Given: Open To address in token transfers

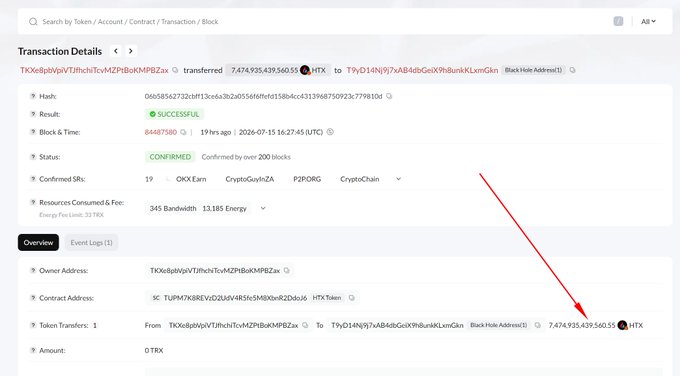Looking at the screenshot, I should pos(397,325).
